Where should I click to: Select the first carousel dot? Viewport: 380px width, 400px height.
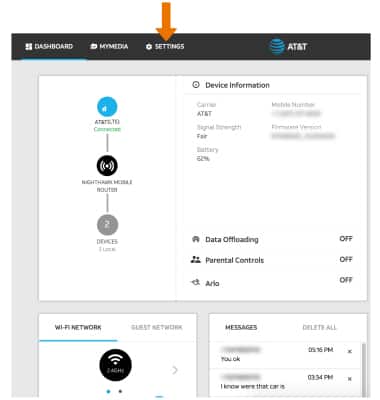coord(108,392)
